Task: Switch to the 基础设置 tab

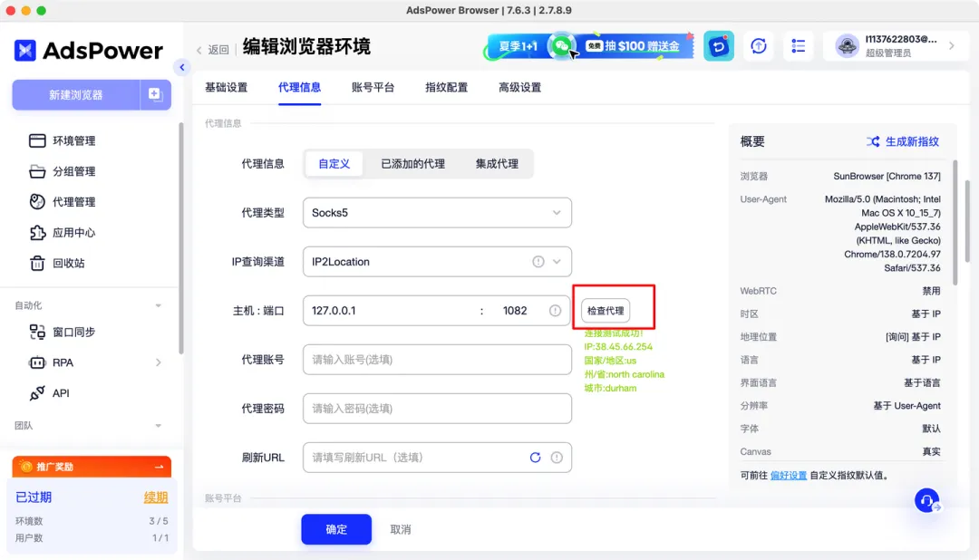Action: [x=227, y=88]
